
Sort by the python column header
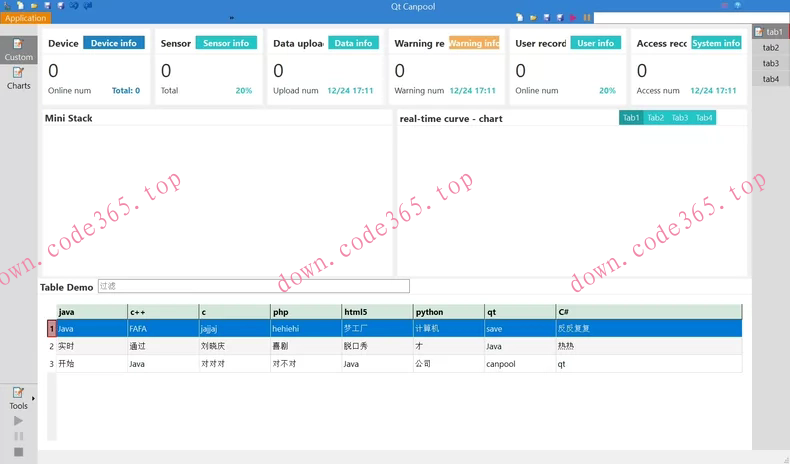(448, 312)
